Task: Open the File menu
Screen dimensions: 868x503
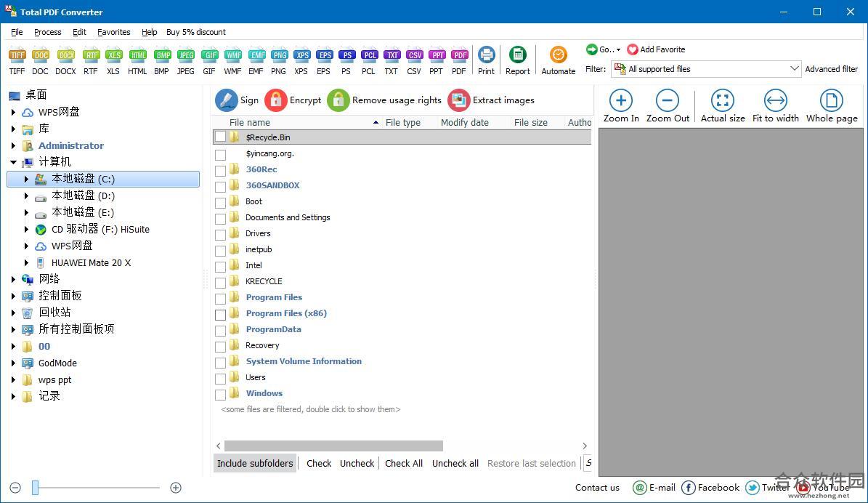Action: click(x=17, y=32)
